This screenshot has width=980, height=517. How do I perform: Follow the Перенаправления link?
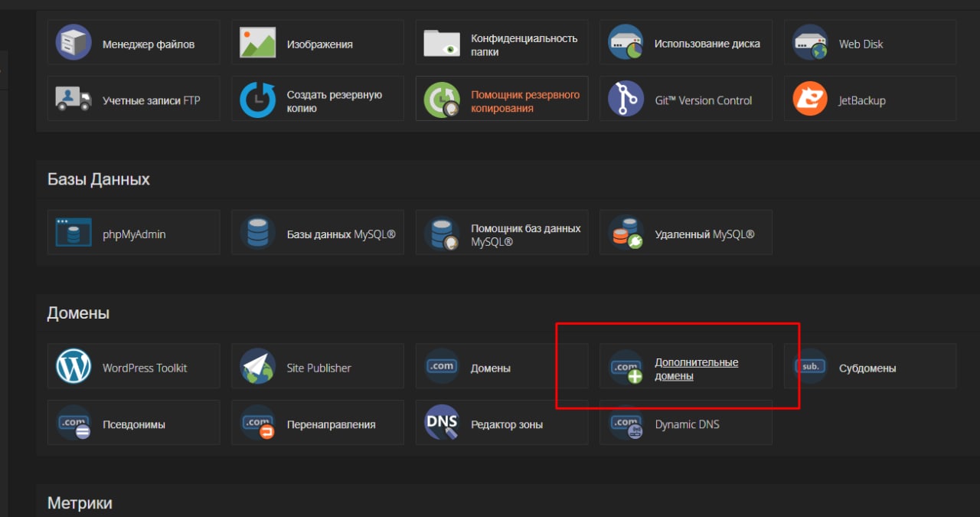[x=332, y=424]
